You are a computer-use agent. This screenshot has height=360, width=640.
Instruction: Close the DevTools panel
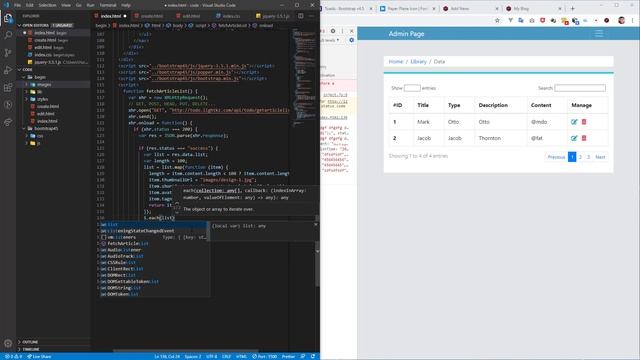tap(352, 31)
